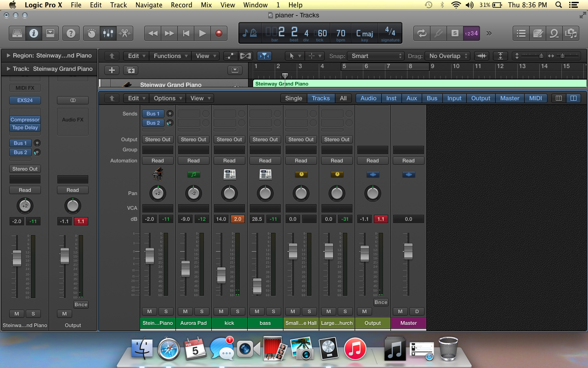Toggle the Catch playhead button
This screenshot has height=368, width=588.
[264, 56]
